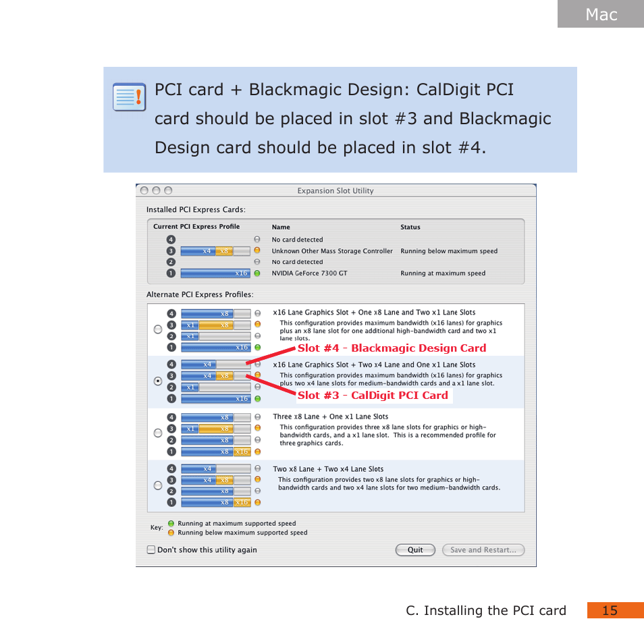Click the 'Status' column header

(x=410, y=227)
